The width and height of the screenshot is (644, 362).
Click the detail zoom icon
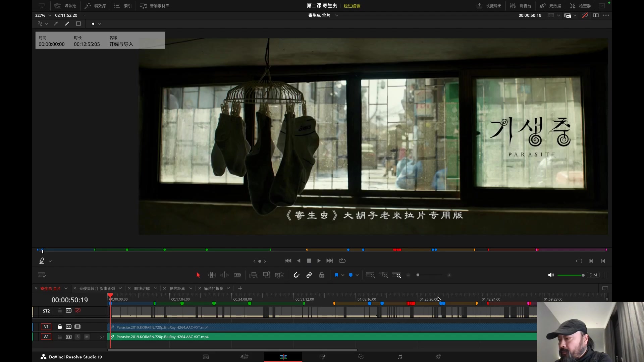(x=384, y=275)
